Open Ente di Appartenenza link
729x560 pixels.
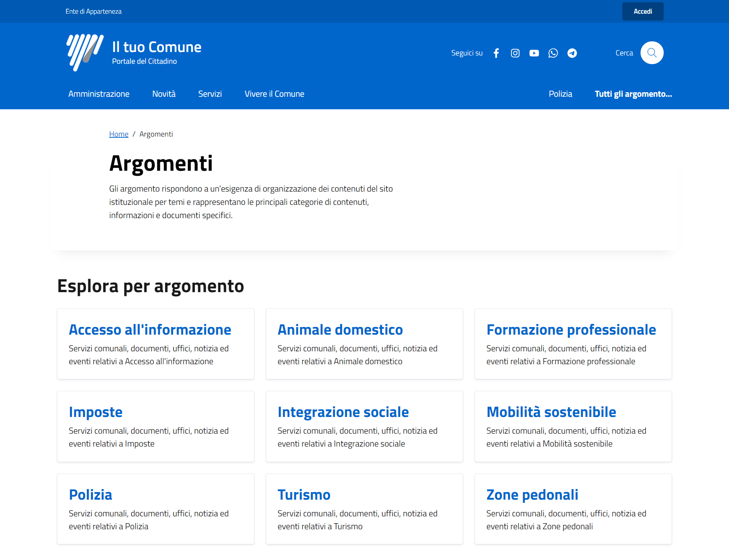93,11
